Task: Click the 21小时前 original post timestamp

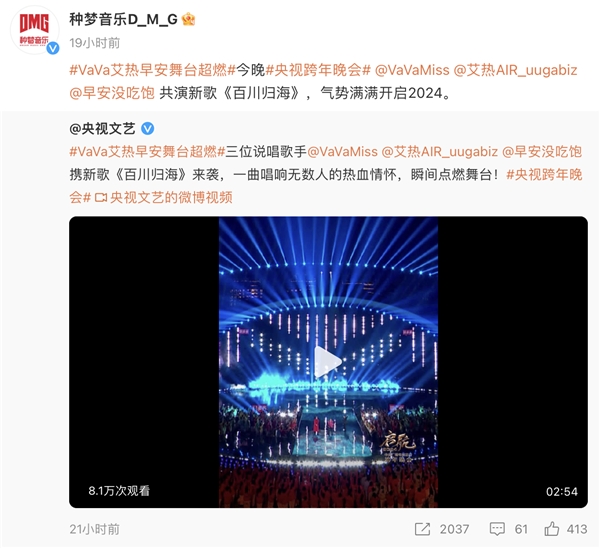Action: pyautogui.click(x=95, y=529)
